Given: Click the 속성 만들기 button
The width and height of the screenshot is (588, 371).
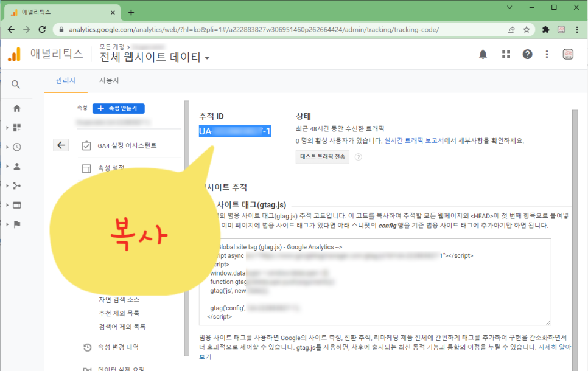Looking at the screenshot, I should point(119,108).
